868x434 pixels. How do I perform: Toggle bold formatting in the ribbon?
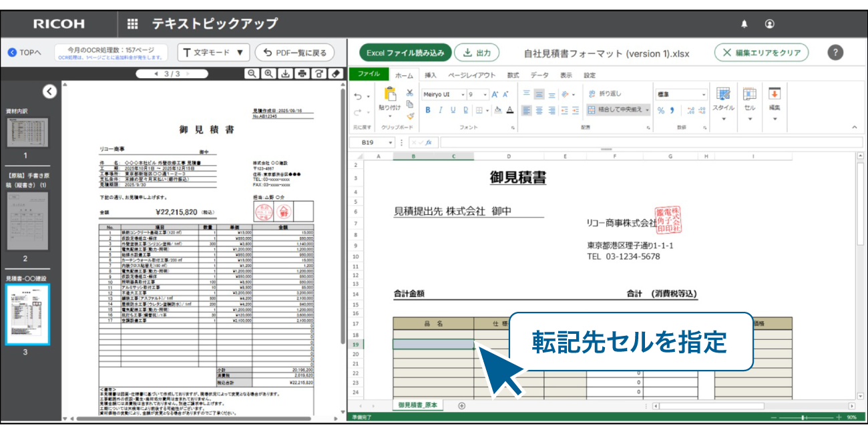427,110
